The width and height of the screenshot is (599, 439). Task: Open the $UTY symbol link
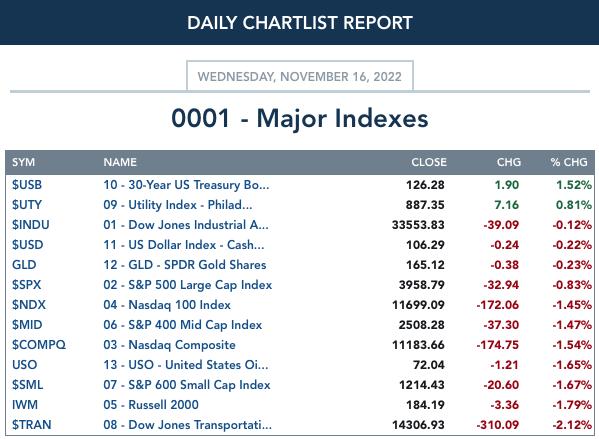(27, 205)
